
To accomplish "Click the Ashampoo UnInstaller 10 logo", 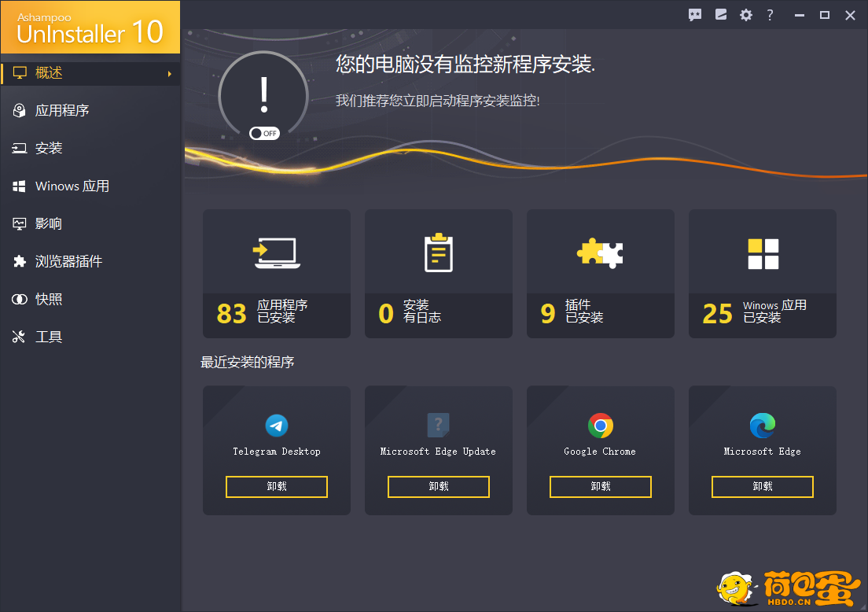I will [x=90, y=27].
